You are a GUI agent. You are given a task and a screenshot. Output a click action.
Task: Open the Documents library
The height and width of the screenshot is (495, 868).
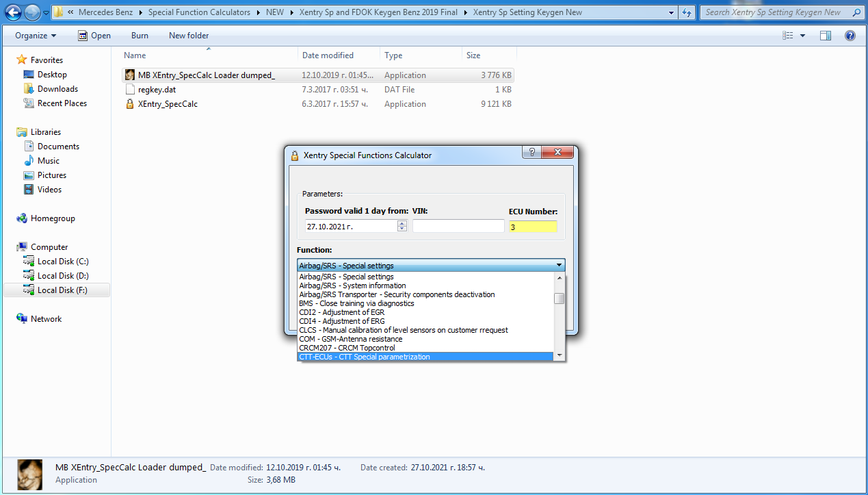pyautogui.click(x=58, y=147)
